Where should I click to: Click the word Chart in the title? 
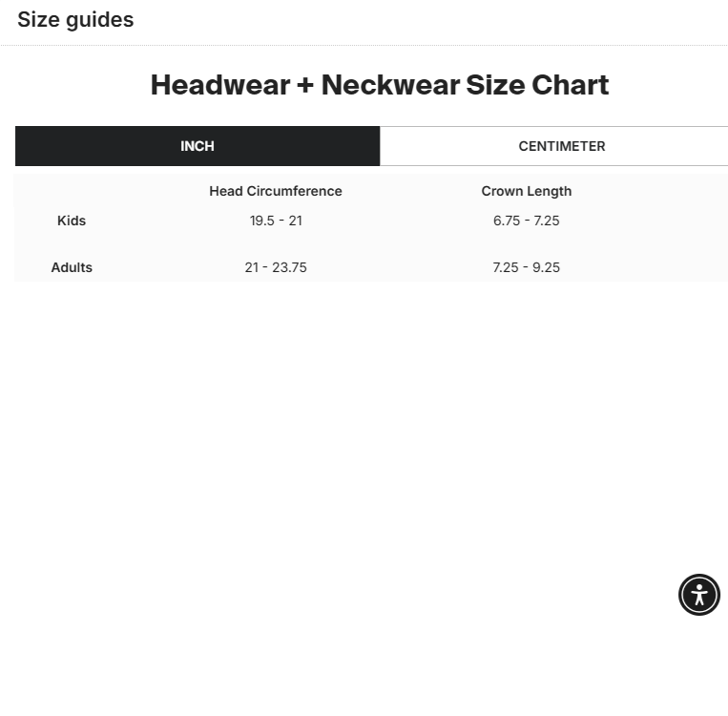pyautogui.click(x=570, y=85)
